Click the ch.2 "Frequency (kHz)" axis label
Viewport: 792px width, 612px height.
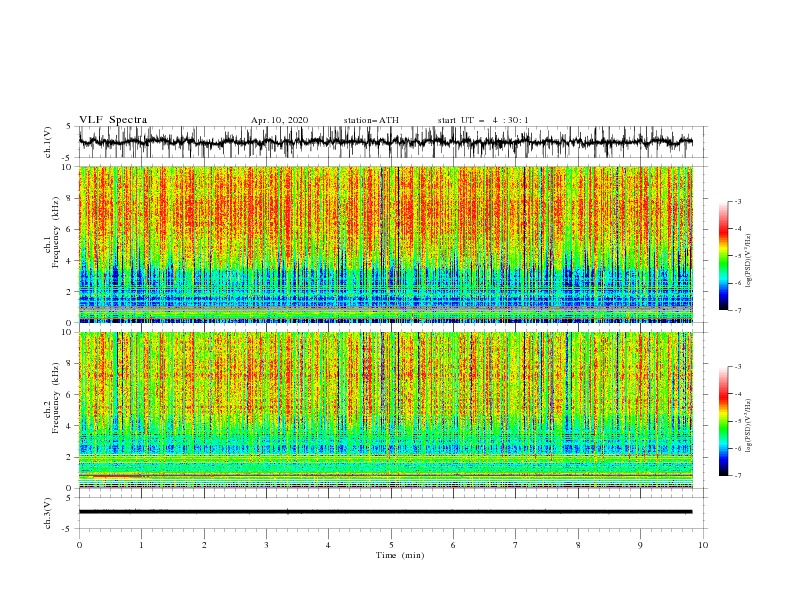point(56,398)
